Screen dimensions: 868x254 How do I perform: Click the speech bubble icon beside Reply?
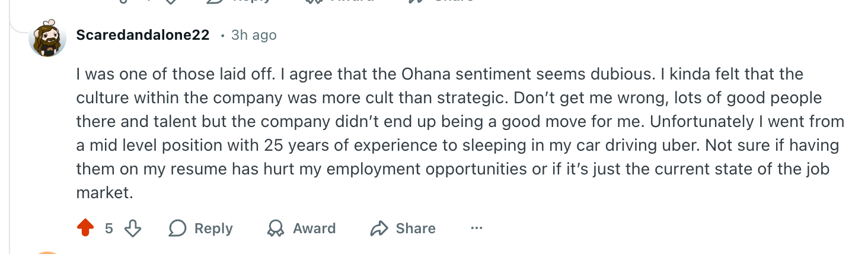click(x=178, y=228)
